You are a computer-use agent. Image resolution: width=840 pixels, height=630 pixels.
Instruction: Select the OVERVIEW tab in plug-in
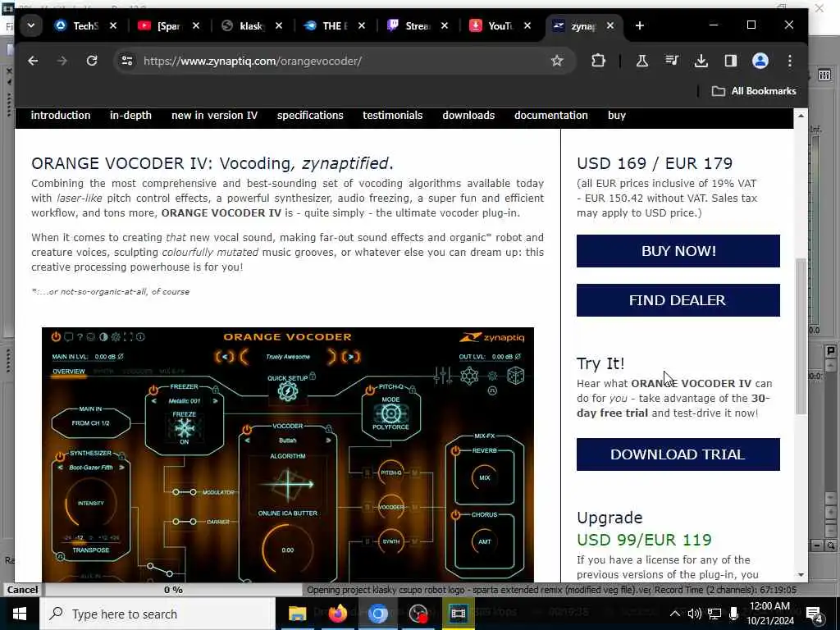[69, 372]
